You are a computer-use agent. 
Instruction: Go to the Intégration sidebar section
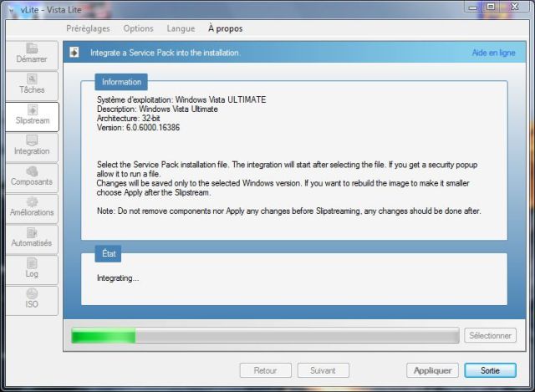coord(32,147)
